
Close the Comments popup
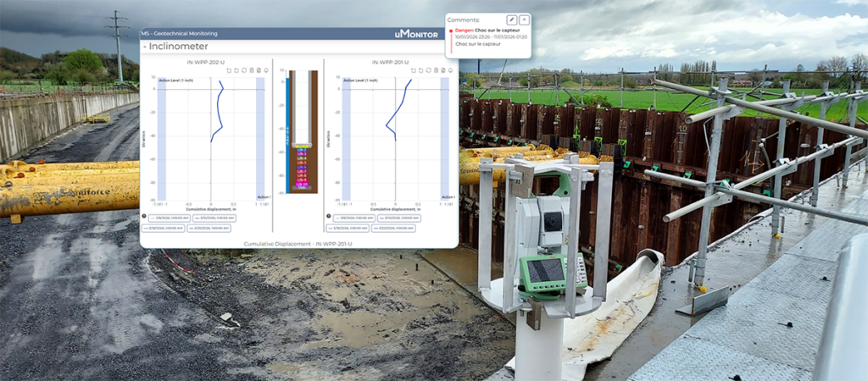click(x=524, y=20)
